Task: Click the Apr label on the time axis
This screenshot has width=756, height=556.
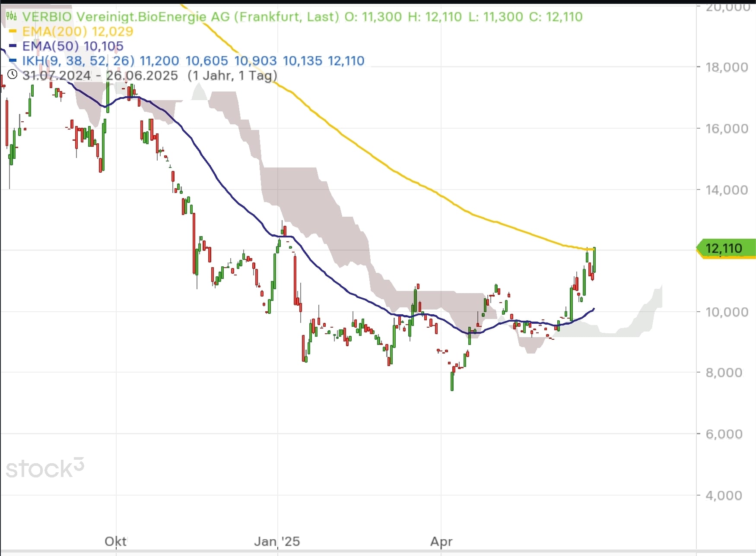Action: [x=442, y=541]
